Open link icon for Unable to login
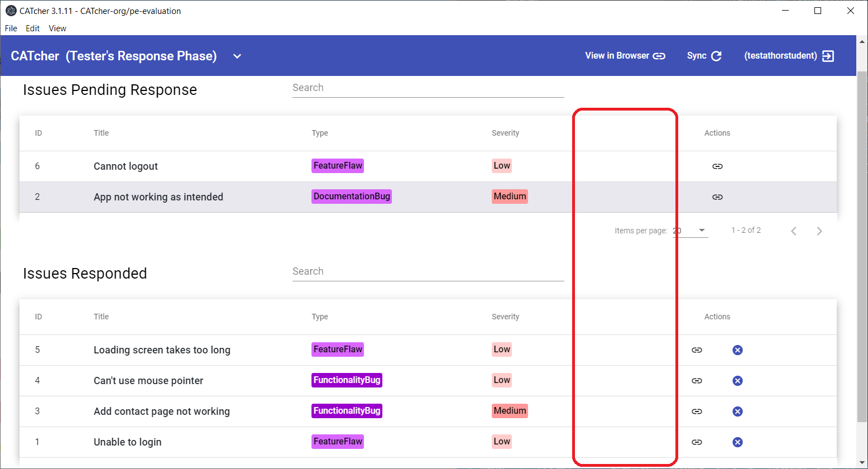The height and width of the screenshot is (469, 868). pos(697,442)
